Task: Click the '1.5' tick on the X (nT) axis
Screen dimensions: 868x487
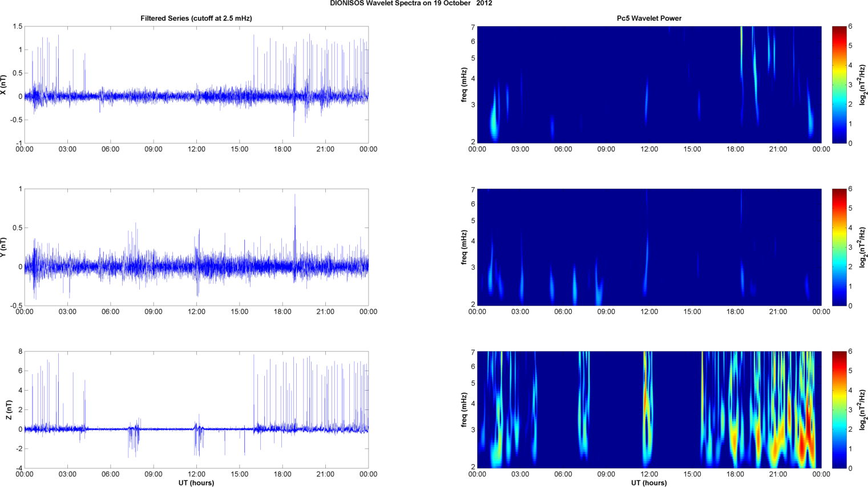Action: click(x=17, y=27)
